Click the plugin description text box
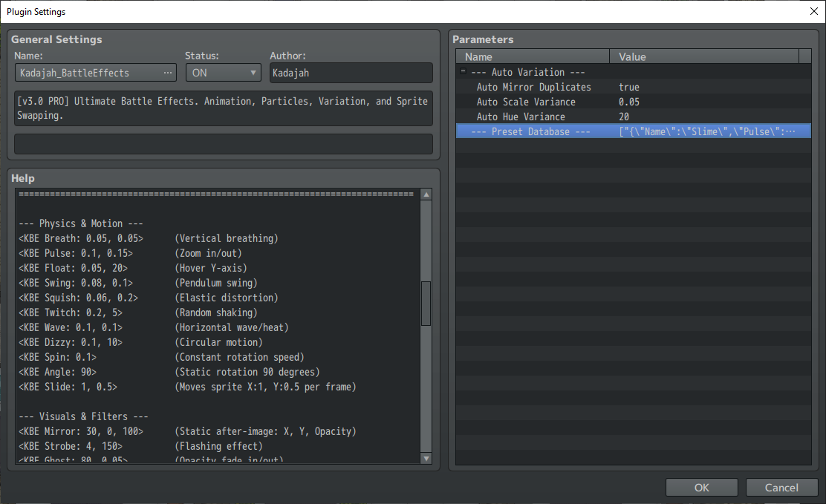The height and width of the screenshot is (504, 826). pos(224,108)
